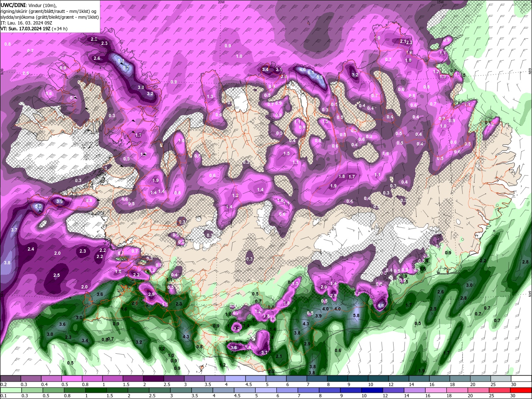Select the 20W longitude label at the top
The image size is (532, 399).
click(x=221, y=2)
